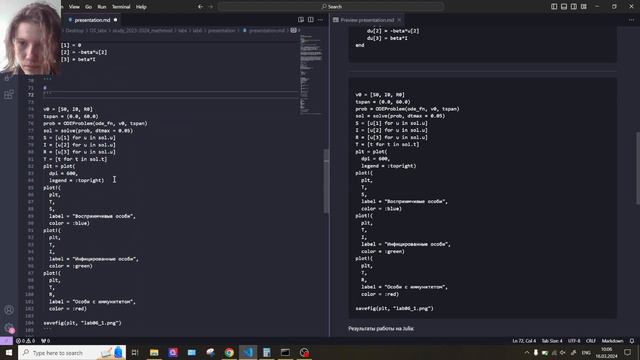The height and width of the screenshot is (360, 640).
Task: Click the remote window indicator in status bar
Action: pyautogui.click(x=6, y=341)
